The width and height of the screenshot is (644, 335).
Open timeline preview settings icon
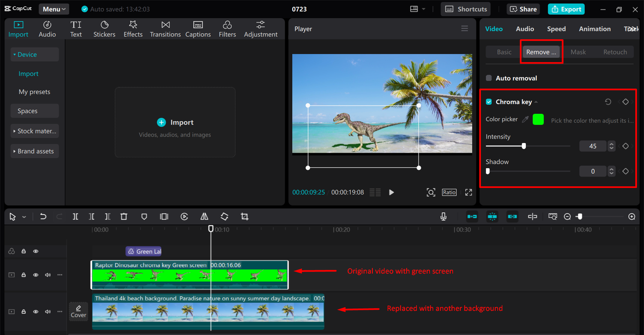(553, 217)
